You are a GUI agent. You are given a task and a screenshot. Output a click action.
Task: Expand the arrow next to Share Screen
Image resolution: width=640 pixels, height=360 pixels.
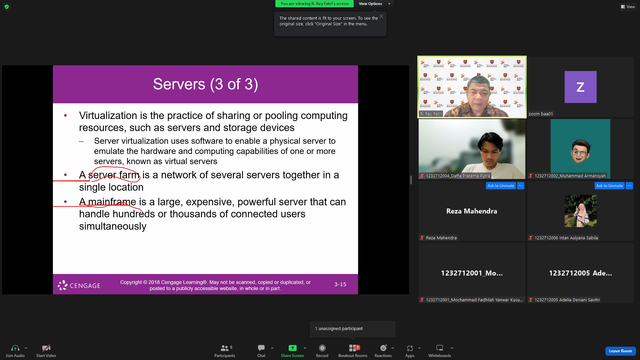pyautogui.click(x=304, y=348)
